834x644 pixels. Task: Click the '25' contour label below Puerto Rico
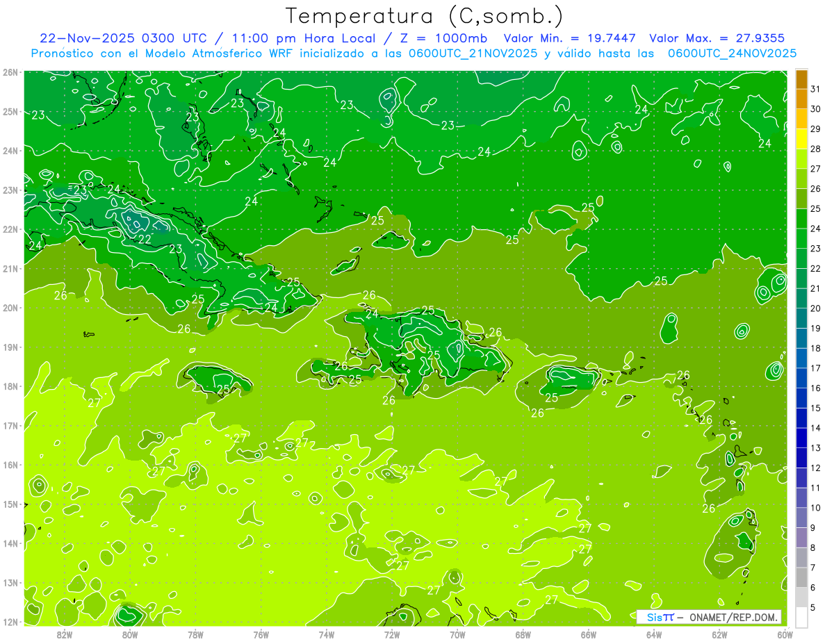coord(552,398)
